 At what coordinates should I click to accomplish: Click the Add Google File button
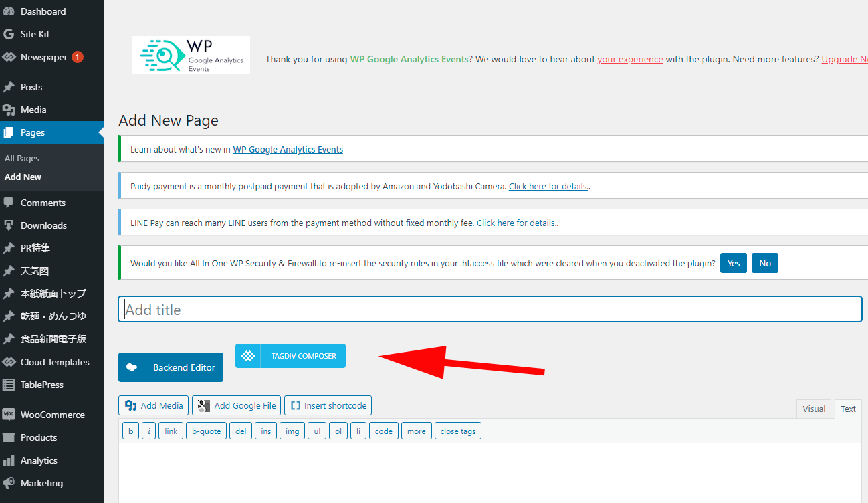click(237, 405)
